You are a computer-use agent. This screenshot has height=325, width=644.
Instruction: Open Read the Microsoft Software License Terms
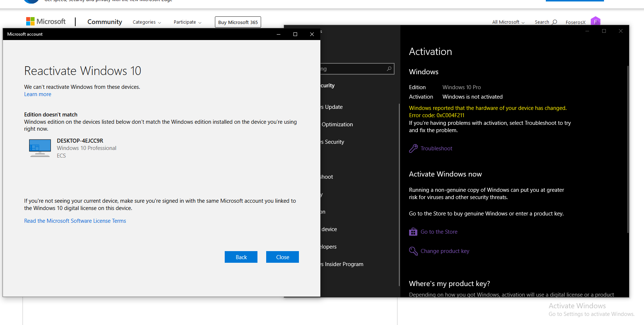coord(75,221)
